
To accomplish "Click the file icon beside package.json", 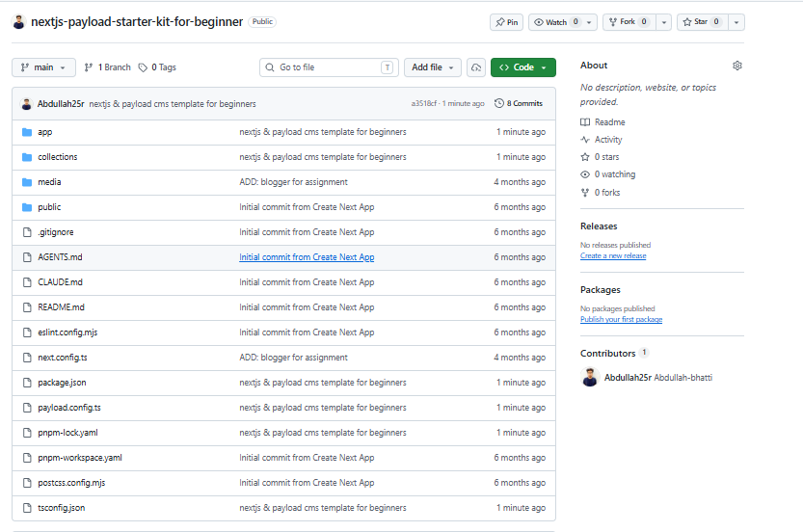I will tap(27, 383).
